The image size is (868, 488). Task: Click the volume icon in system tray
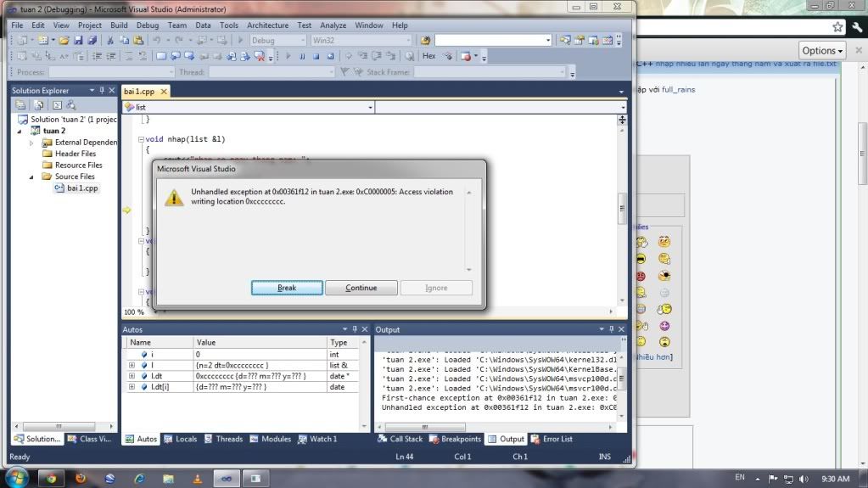click(804, 479)
